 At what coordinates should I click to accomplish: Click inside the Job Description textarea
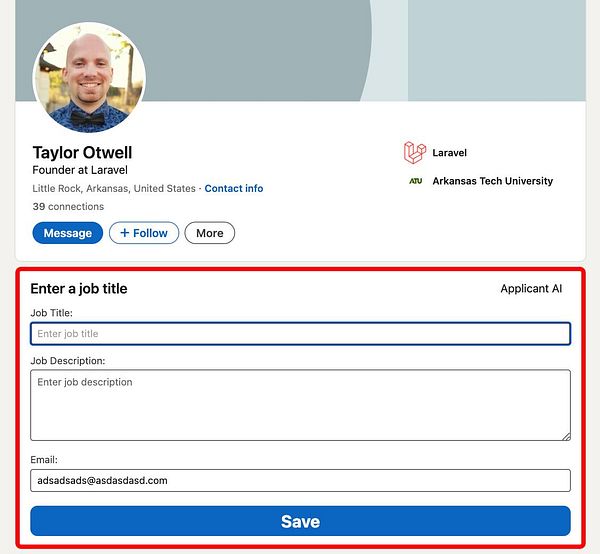click(300, 405)
